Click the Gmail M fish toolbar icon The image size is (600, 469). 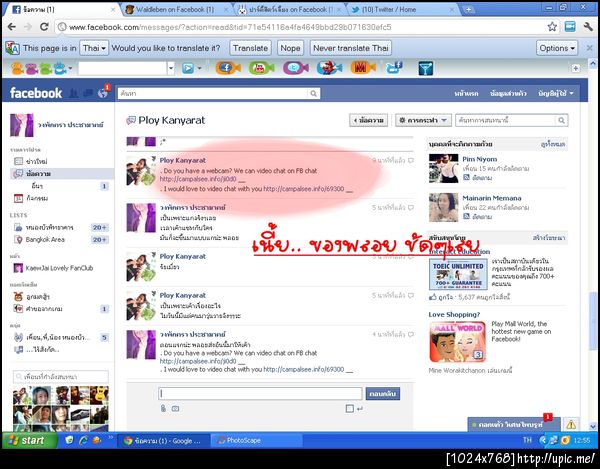363,68
